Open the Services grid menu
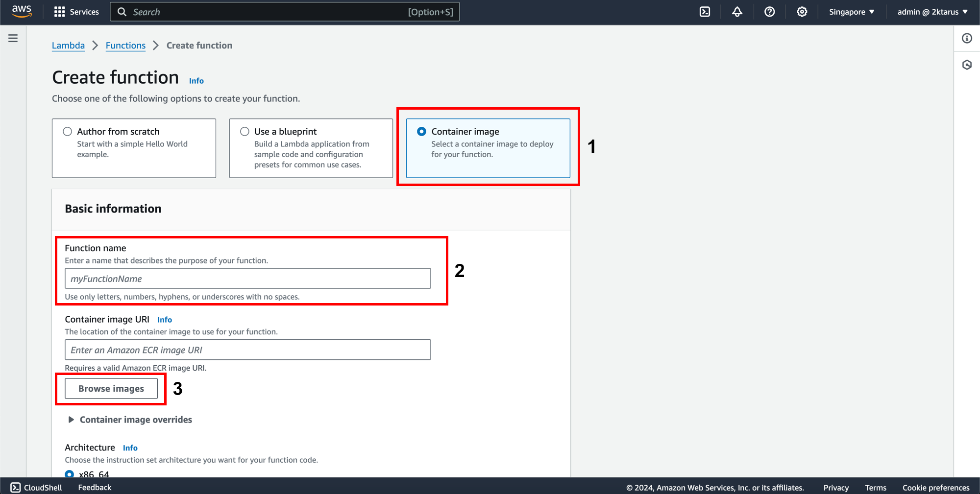Image resolution: width=980 pixels, height=494 pixels. [59, 12]
